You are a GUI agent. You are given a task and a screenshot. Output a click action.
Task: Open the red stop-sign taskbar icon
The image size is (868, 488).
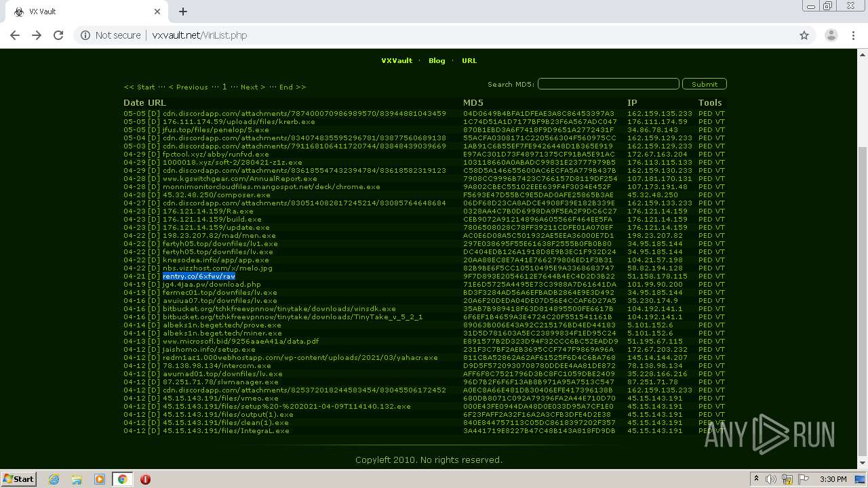point(145,479)
